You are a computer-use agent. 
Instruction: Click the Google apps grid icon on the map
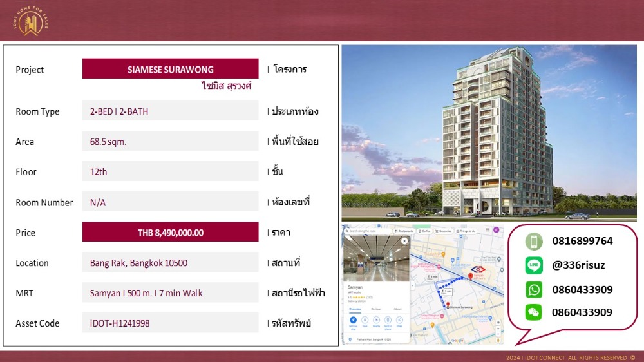point(488,230)
